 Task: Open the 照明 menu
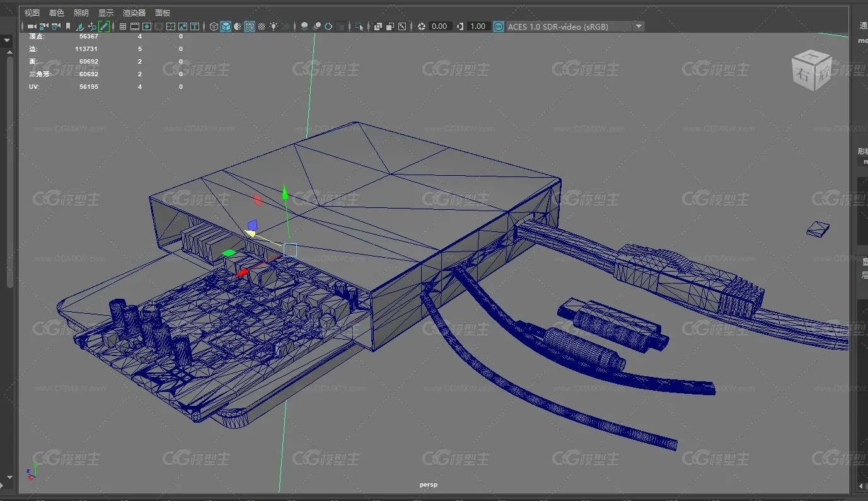point(81,13)
